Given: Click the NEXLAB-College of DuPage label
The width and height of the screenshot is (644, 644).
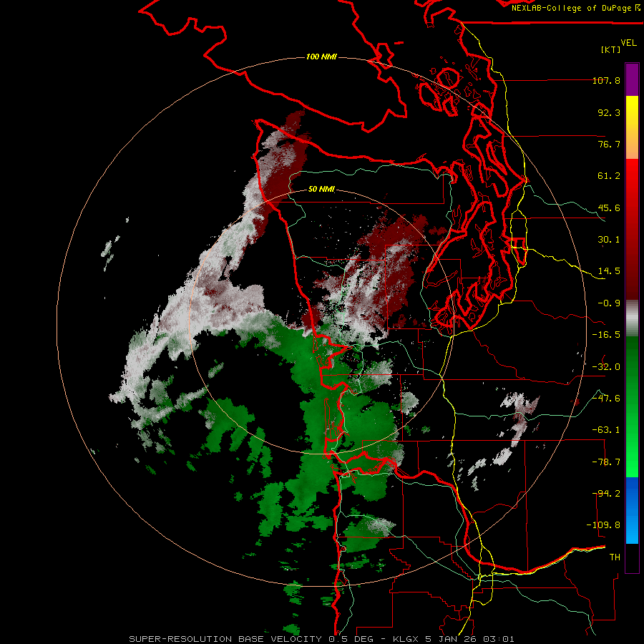Looking at the screenshot, I should [575, 8].
